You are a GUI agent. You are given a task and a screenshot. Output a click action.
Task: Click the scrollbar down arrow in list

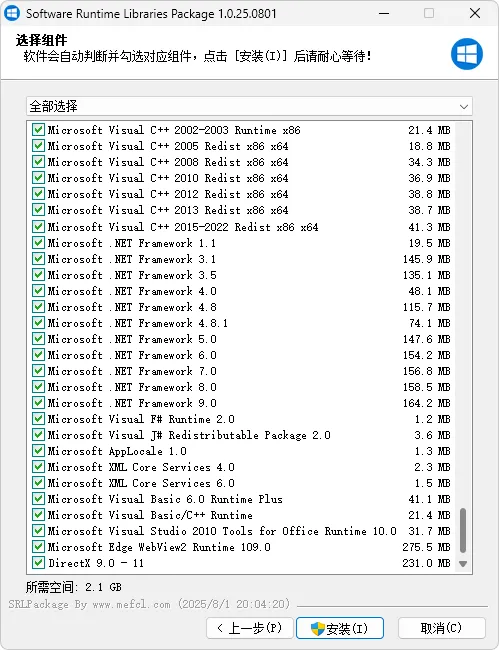tap(463, 564)
